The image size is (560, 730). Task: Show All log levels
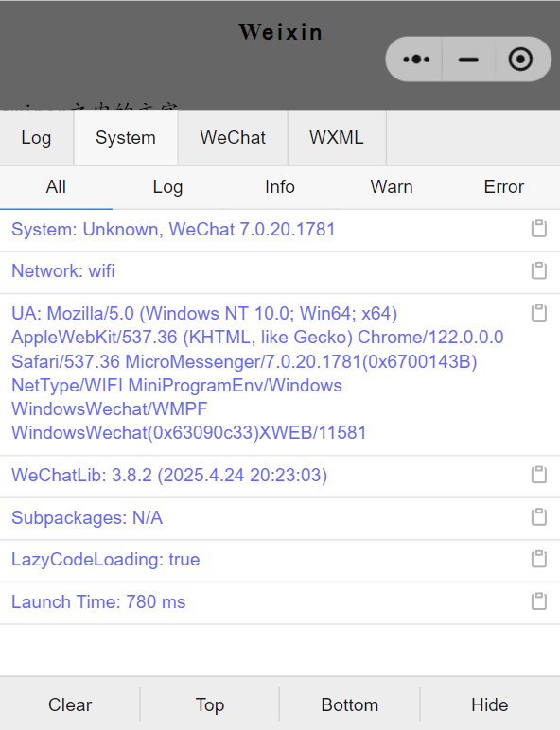pos(56,187)
